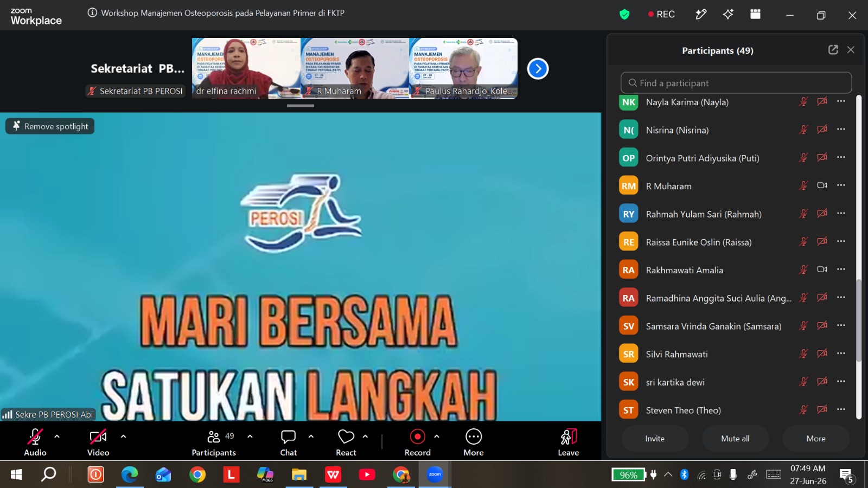This screenshot has height=488, width=868.
Task: Close the Participants panel
Action: coord(851,50)
